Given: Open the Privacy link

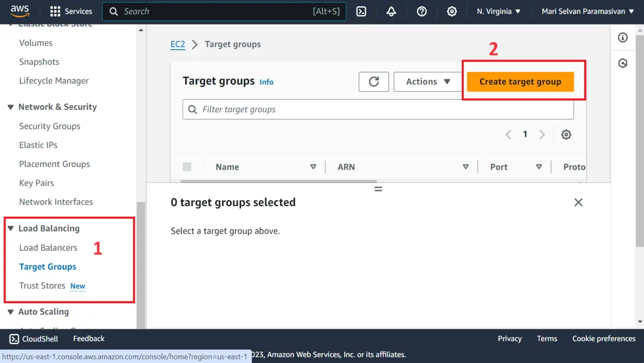Looking at the screenshot, I should click(510, 338).
